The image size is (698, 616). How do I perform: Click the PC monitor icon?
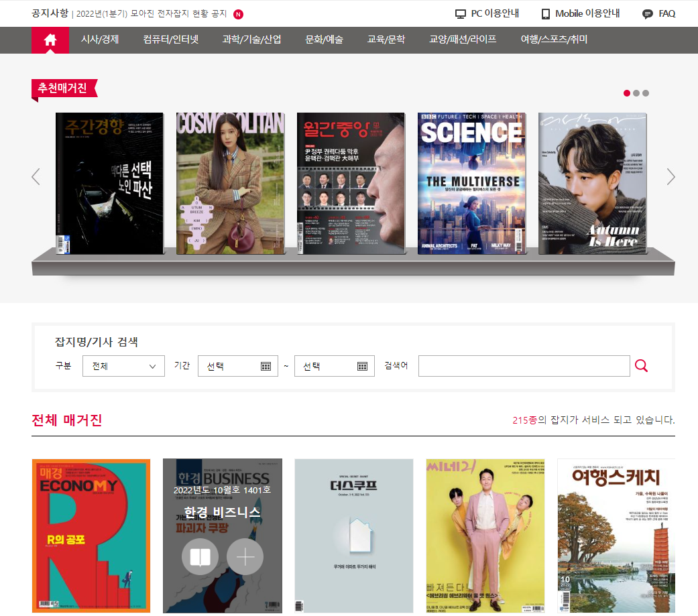coord(460,14)
